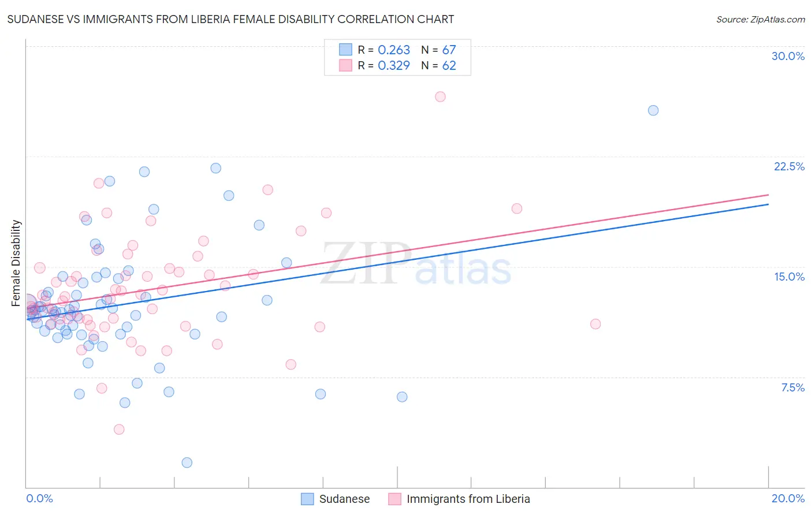Click the Sudanese legend label at bottom
The height and width of the screenshot is (515, 812).
tap(344, 499)
